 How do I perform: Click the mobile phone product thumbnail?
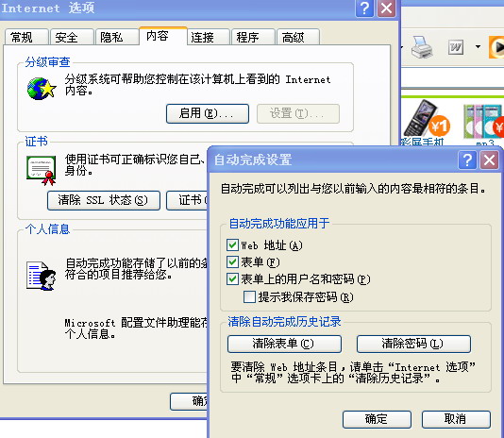427,121
